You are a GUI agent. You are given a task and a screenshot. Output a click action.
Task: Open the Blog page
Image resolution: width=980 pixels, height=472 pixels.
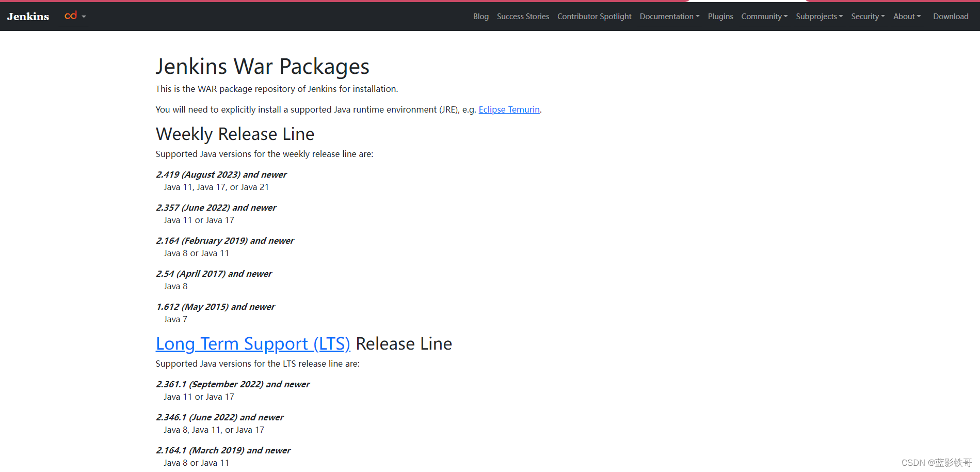click(x=480, y=17)
